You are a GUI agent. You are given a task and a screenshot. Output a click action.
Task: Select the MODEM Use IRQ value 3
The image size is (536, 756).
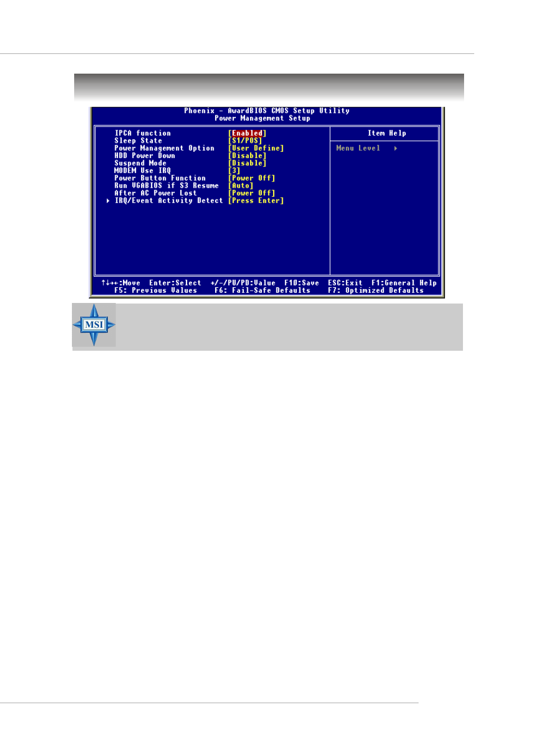pos(234,171)
